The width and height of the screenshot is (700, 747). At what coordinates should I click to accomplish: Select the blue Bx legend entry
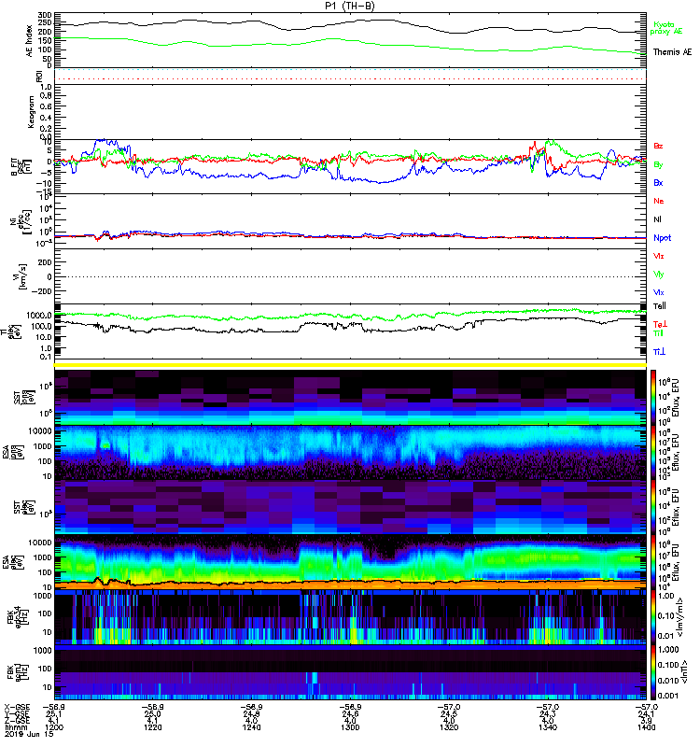pyautogui.click(x=658, y=183)
